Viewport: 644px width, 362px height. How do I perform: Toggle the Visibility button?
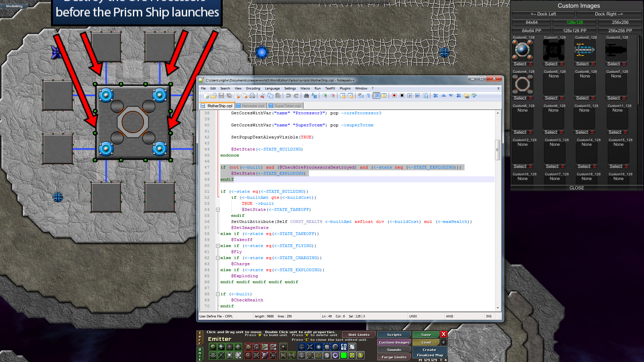[14, 6]
